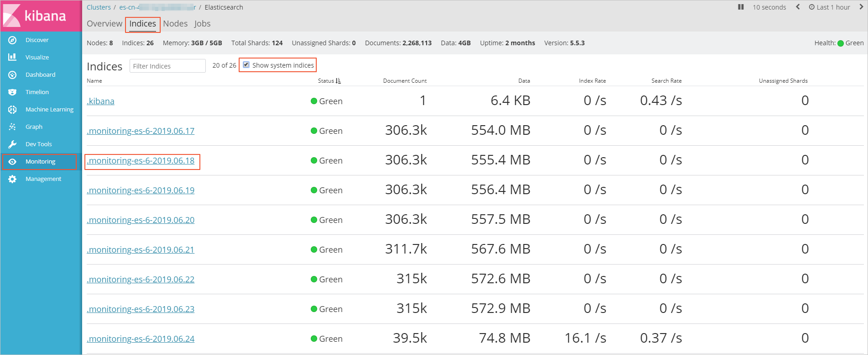Sort by Index Rate column header
Screen dimensions: 868x355
pos(592,81)
